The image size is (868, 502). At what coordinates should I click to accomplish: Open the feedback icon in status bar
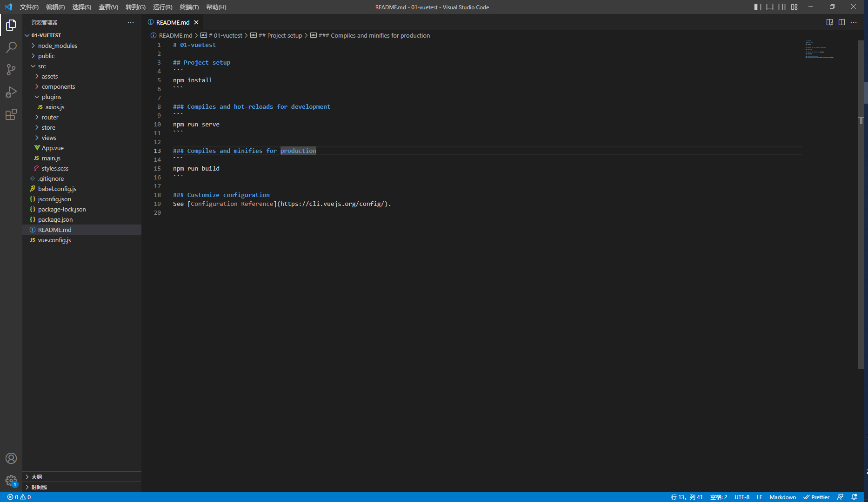(x=840, y=497)
